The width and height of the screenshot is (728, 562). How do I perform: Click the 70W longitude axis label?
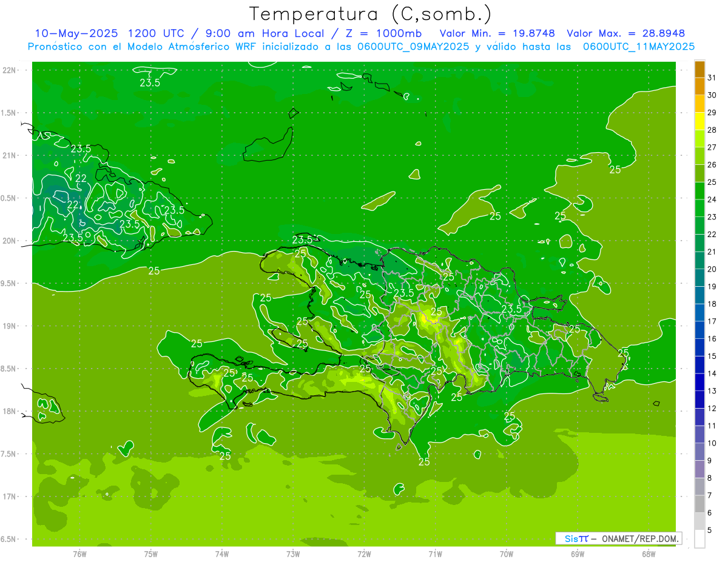pos(507,554)
